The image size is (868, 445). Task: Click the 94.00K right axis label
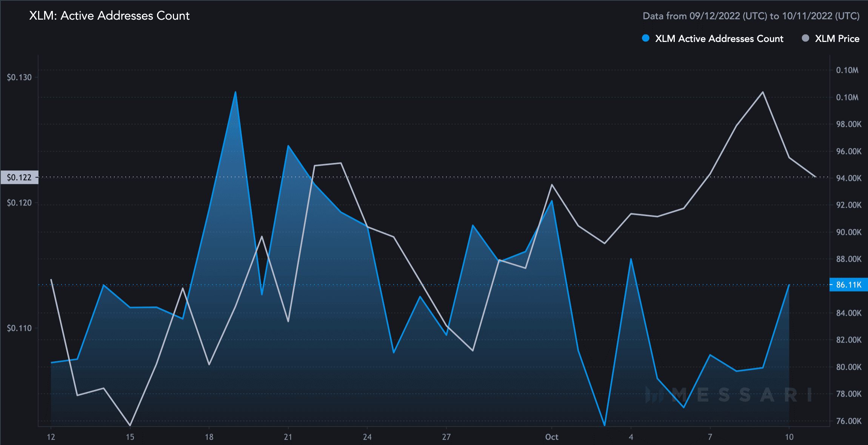(x=849, y=178)
